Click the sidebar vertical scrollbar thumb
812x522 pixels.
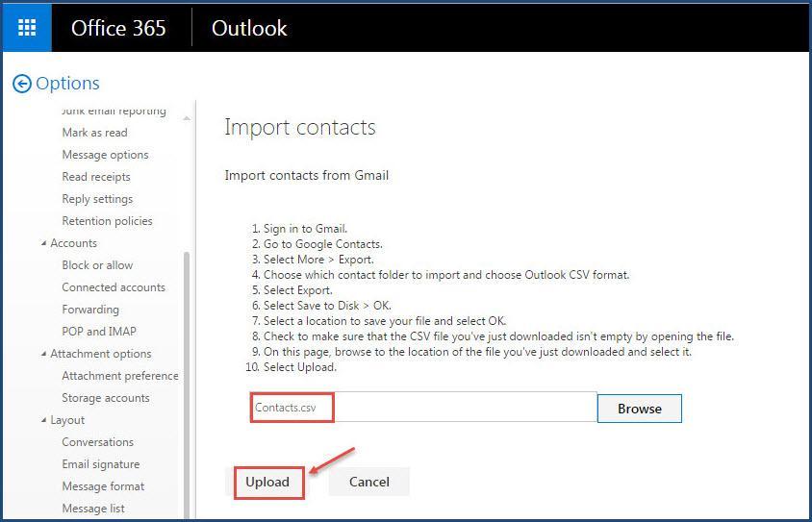pos(187,385)
